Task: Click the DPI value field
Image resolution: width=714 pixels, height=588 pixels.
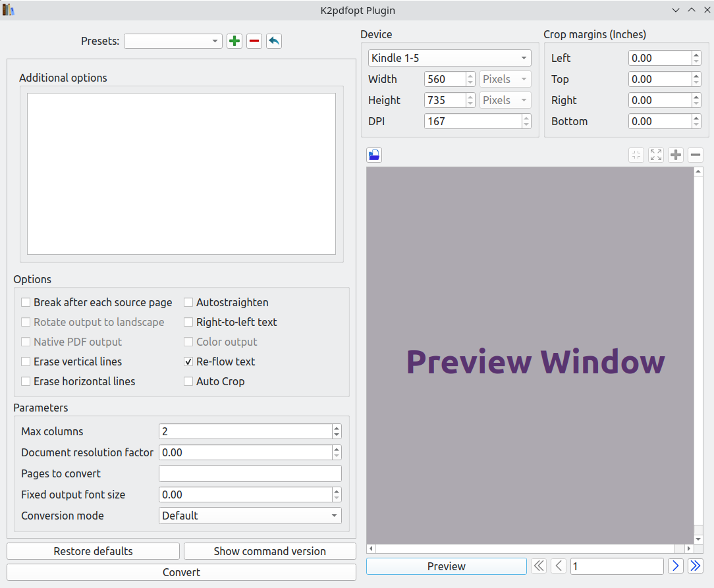Action: (473, 121)
